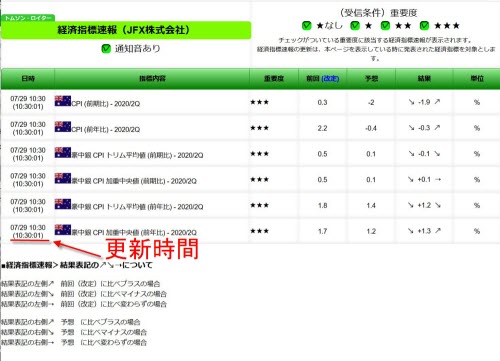
Task: Click Australia flag in CPI (前年比) row
Action: pos(63,126)
